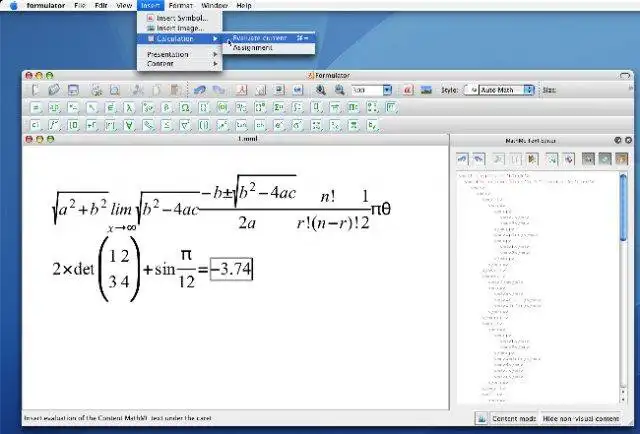
Task: Close the MathML editor panel
Action: click(628, 140)
